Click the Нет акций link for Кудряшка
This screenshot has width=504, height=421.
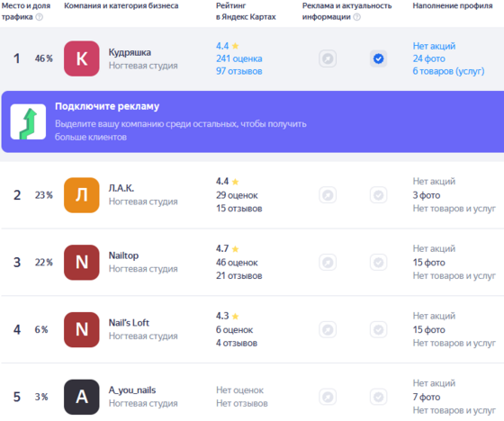pyautogui.click(x=434, y=46)
